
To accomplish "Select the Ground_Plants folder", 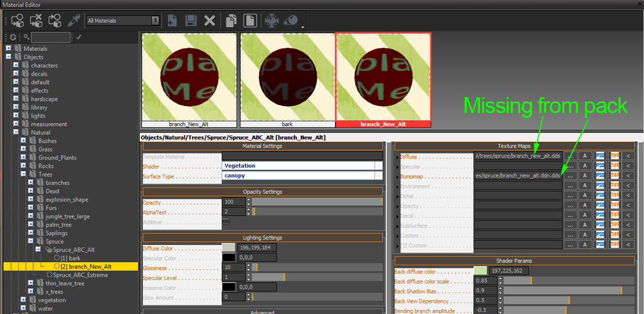I will coord(57,158).
